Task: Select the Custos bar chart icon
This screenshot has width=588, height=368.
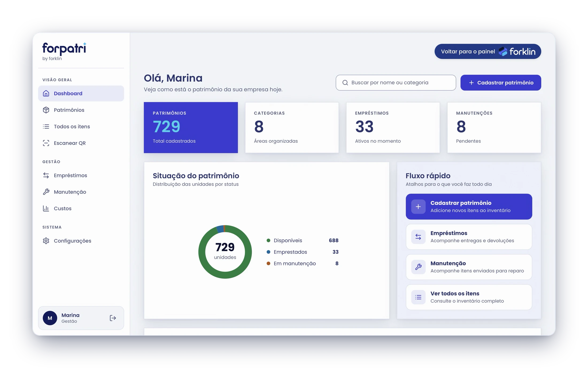Action: pos(46,208)
